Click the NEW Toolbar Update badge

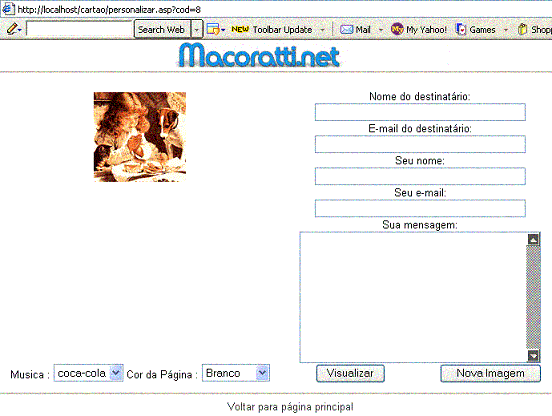240,30
